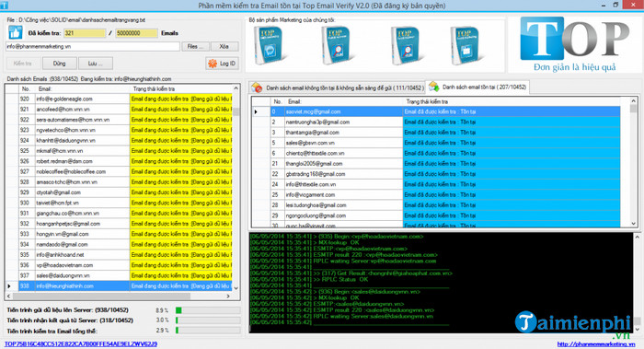Image resolution: width=644 pixels, height=349 pixels.
Task: Click the second TOP product box icon
Action: pyautogui.click(x=338, y=46)
